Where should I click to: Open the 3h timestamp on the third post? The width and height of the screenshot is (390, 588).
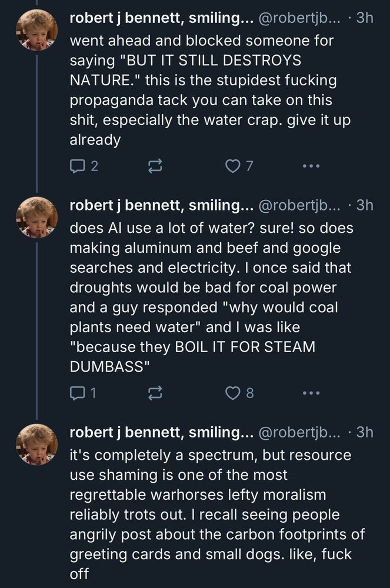(x=365, y=432)
